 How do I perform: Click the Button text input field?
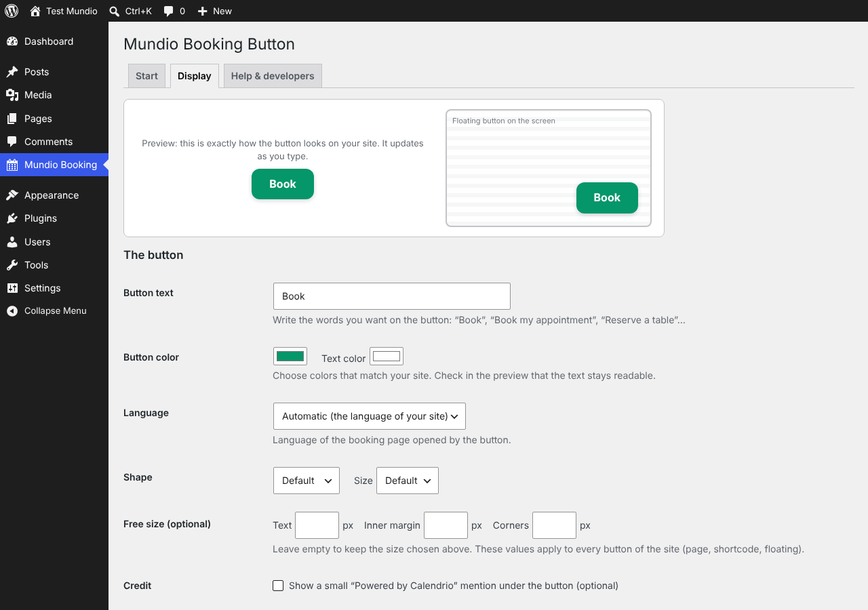[x=392, y=296]
